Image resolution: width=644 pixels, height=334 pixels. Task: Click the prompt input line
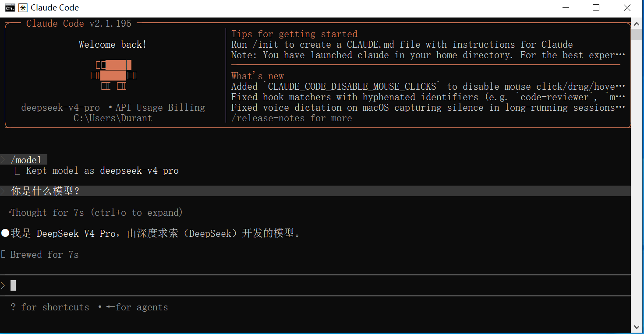pos(315,286)
